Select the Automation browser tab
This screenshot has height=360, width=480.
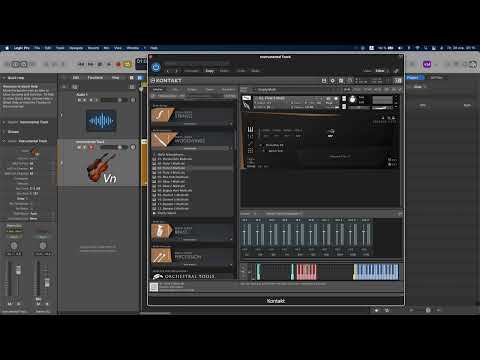click(229, 90)
